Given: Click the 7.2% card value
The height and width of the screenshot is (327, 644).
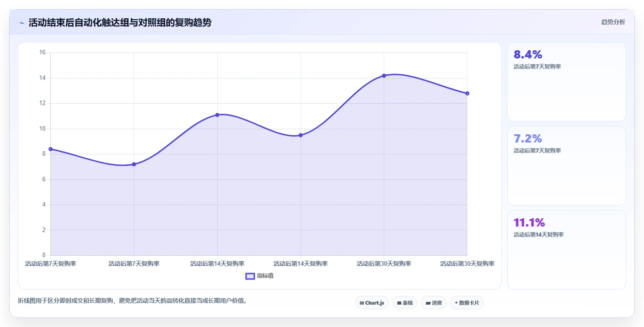Looking at the screenshot, I should point(528,139).
